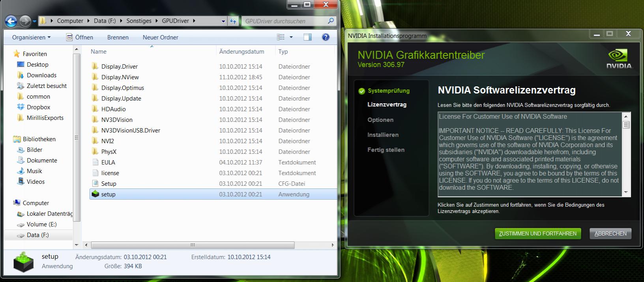Open the Organisieren dropdown menu
The width and height of the screenshot is (644, 282).
31,37
